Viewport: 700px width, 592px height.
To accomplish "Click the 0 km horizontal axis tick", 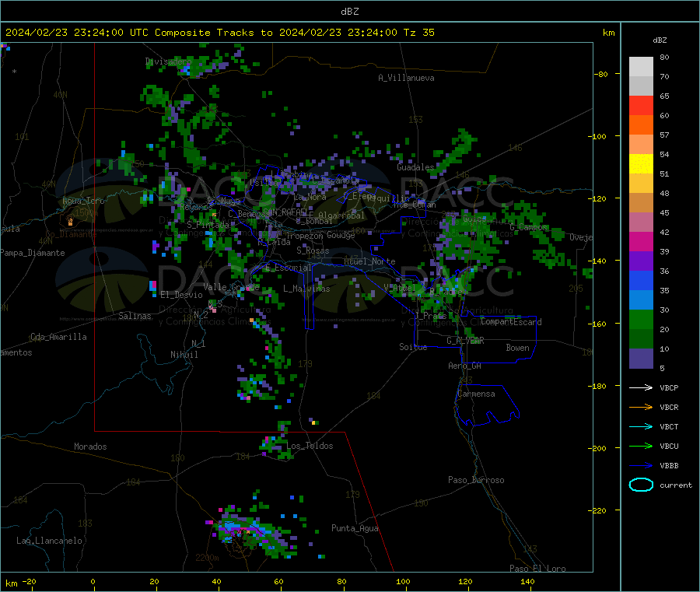I will pos(93,581).
